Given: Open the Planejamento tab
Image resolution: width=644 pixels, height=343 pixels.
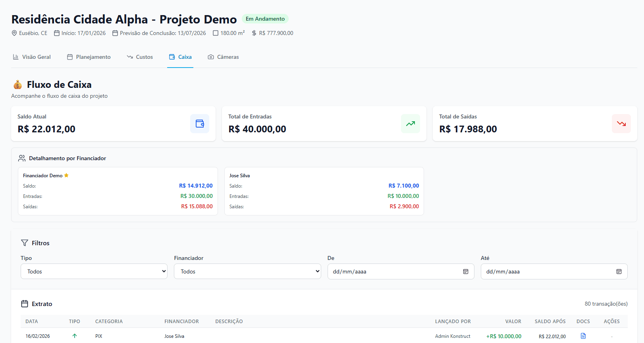Looking at the screenshot, I should tap(89, 57).
